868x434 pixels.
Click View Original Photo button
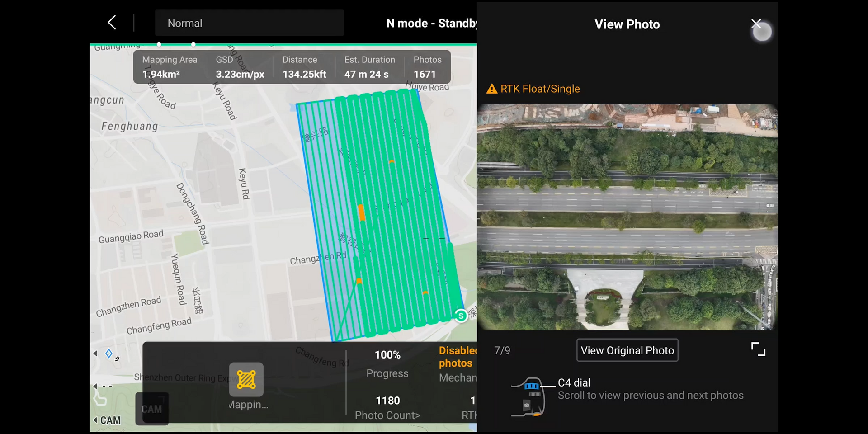[627, 350]
